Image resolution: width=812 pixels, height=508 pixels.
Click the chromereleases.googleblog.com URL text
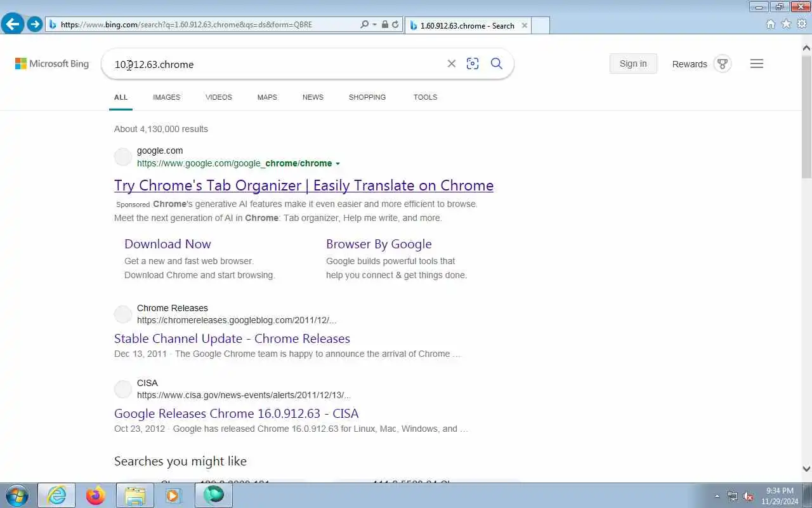tap(237, 320)
